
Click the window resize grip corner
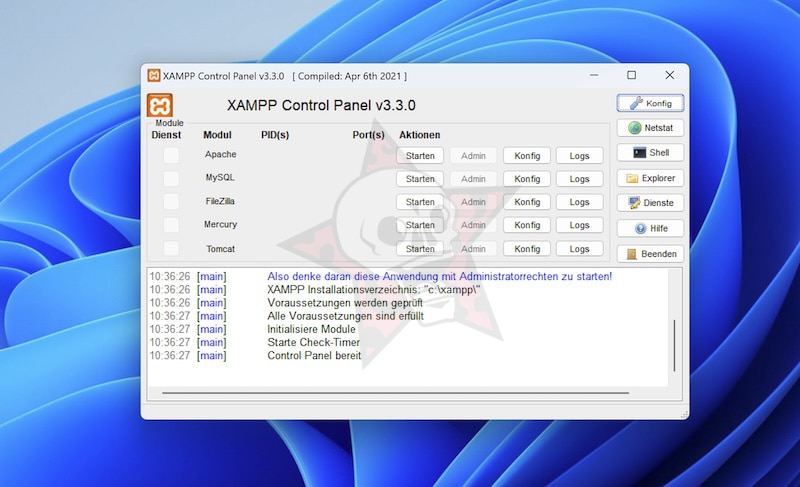click(x=684, y=415)
